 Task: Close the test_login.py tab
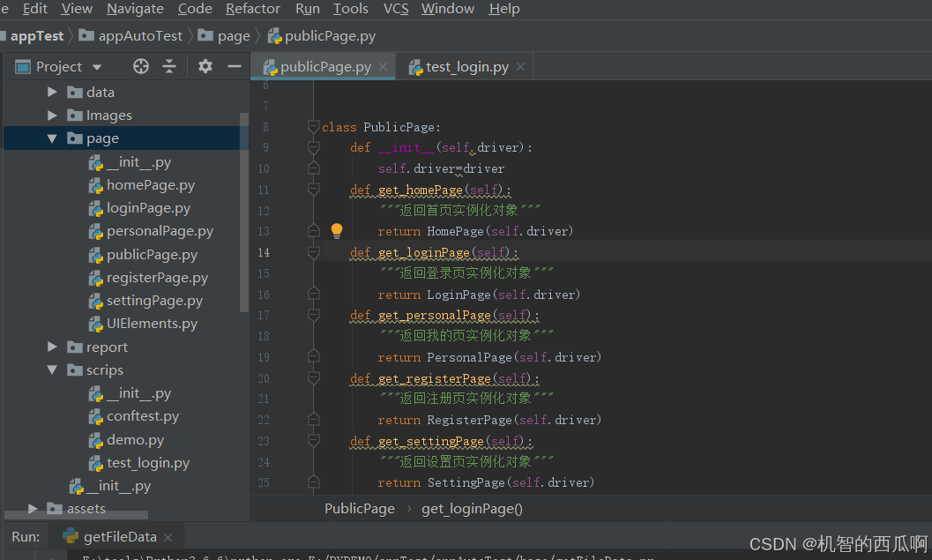pos(521,66)
